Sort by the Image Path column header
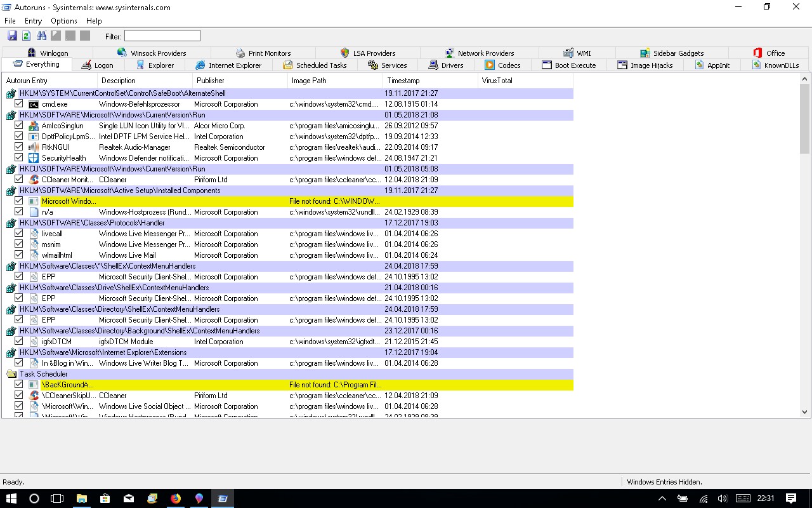 [x=336, y=81]
